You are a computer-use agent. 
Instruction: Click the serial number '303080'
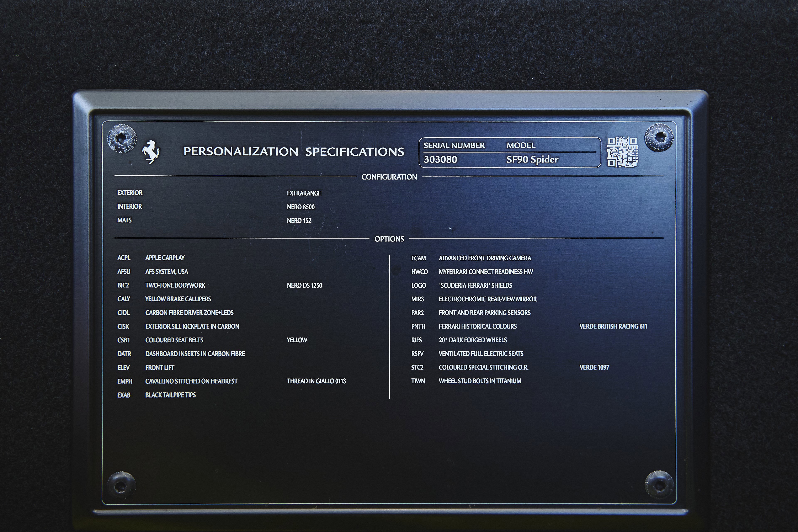coord(440,159)
